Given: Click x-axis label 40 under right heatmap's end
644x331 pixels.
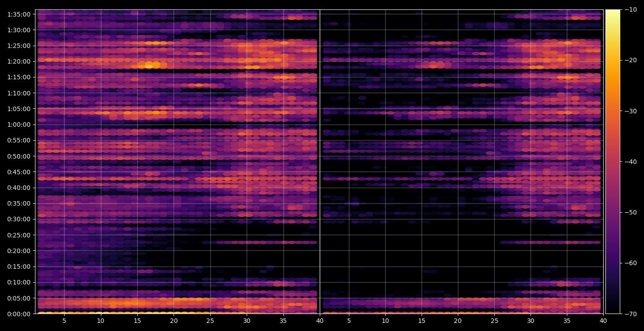Looking at the screenshot, I should [x=603, y=321].
